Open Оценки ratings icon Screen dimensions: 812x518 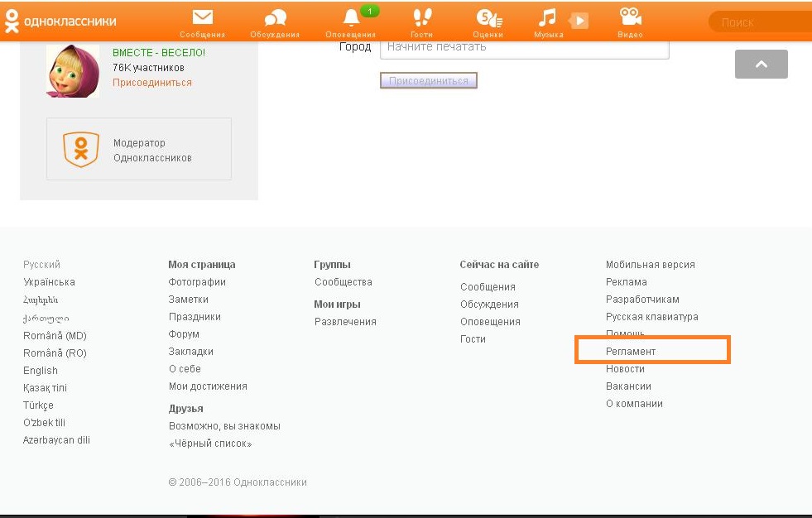[x=487, y=18]
